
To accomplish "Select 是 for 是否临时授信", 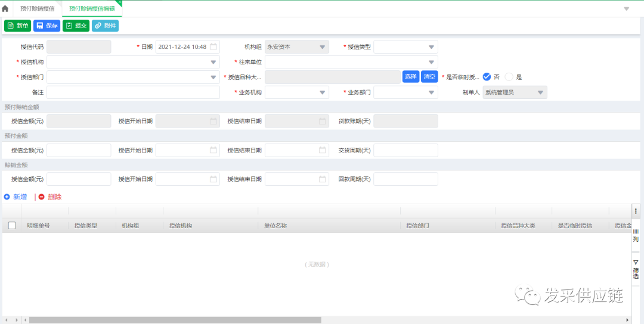I will tap(509, 77).
